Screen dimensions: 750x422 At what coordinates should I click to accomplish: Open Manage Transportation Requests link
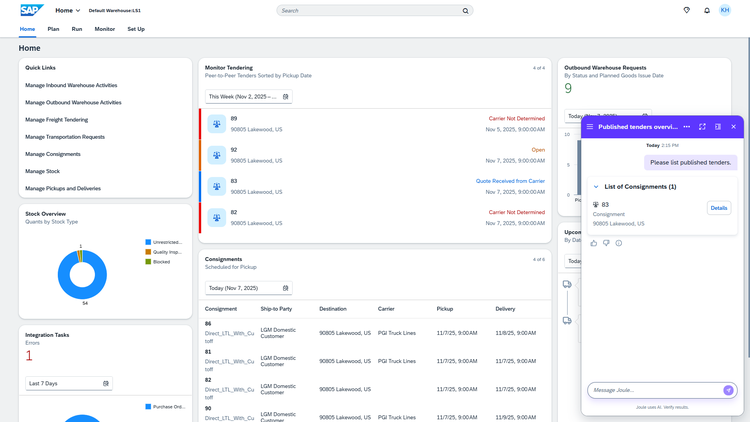(65, 137)
